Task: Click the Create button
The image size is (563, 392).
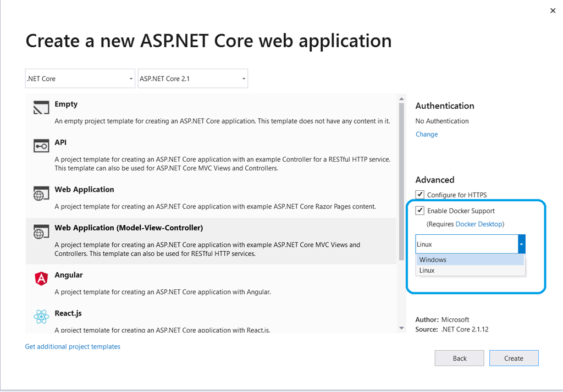Action: pyautogui.click(x=514, y=358)
